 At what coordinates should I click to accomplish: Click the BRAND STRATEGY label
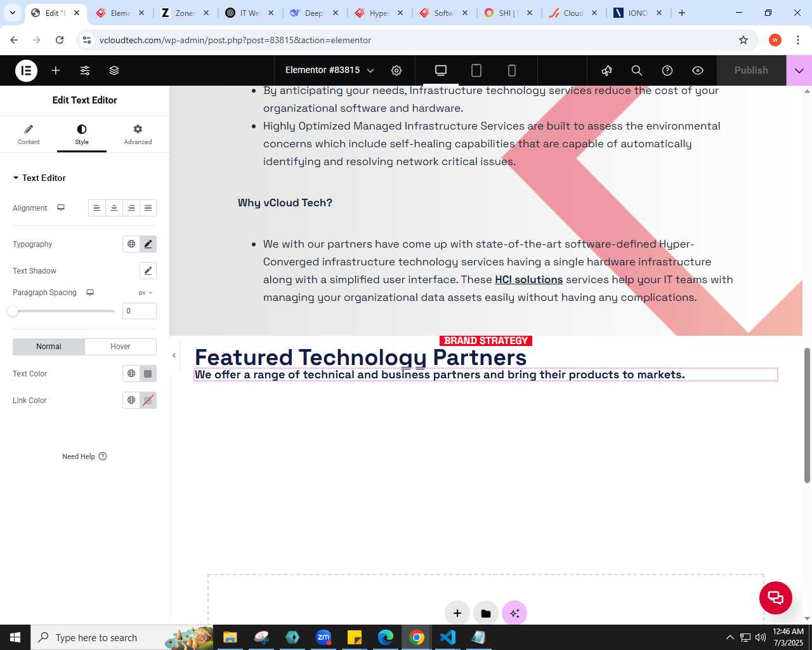click(x=486, y=341)
